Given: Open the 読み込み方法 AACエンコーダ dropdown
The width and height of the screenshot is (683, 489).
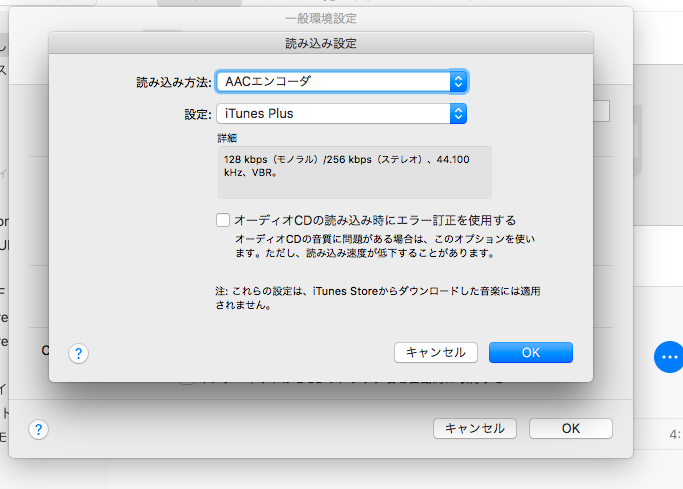Looking at the screenshot, I should [x=342, y=81].
